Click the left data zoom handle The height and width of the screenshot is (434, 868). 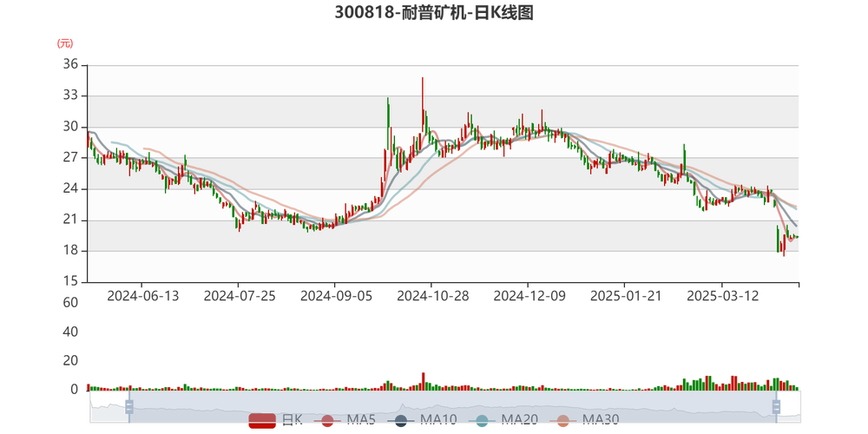pyautogui.click(x=129, y=407)
